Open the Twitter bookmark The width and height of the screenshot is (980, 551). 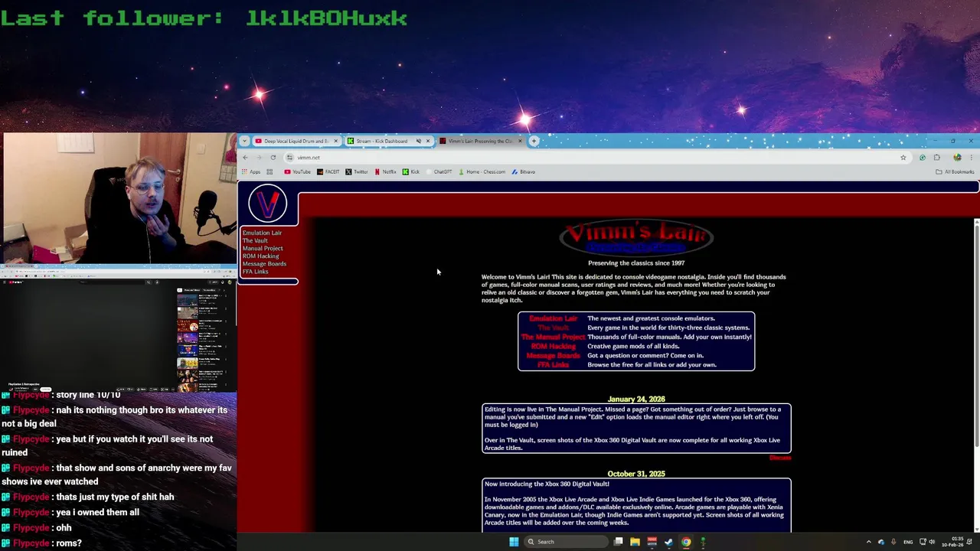[357, 172]
